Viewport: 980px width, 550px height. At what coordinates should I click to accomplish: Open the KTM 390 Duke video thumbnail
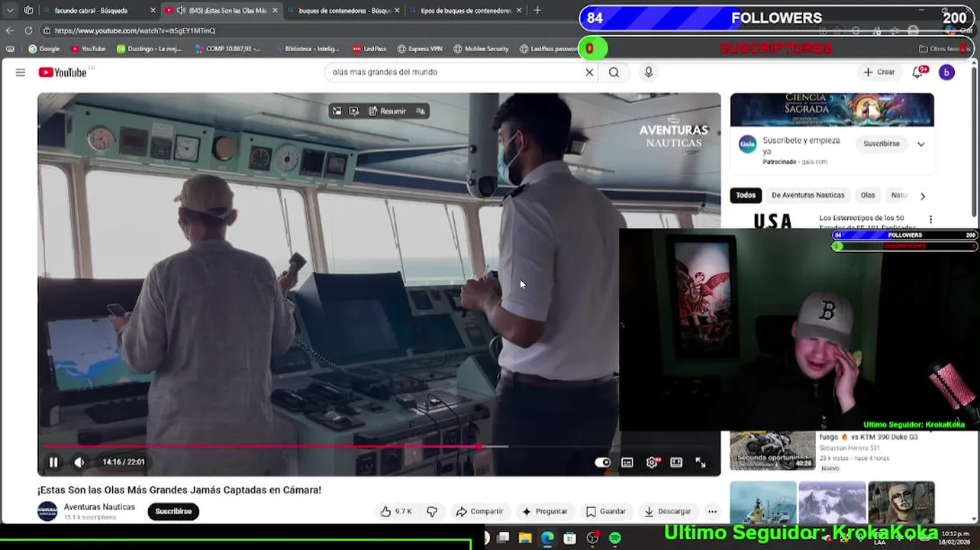[772, 451]
